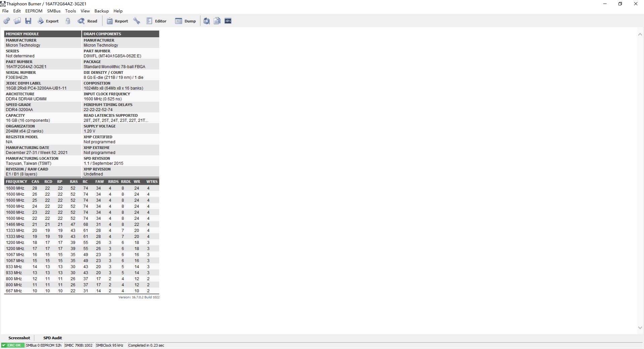Image resolution: width=644 pixels, height=349 pixels.
Task: Click the copy documents icon in toolbar
Action: (217, 21)
